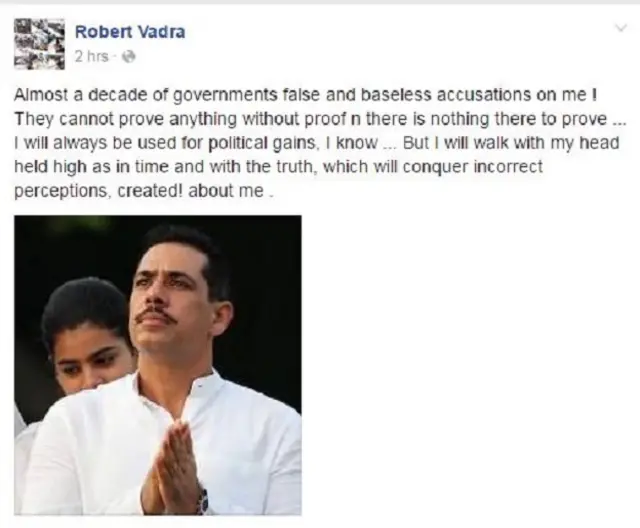The width and height of the screenshot is (640, 528).
Task: Click the line 'I will always be used'
Action: coord(317,143)
